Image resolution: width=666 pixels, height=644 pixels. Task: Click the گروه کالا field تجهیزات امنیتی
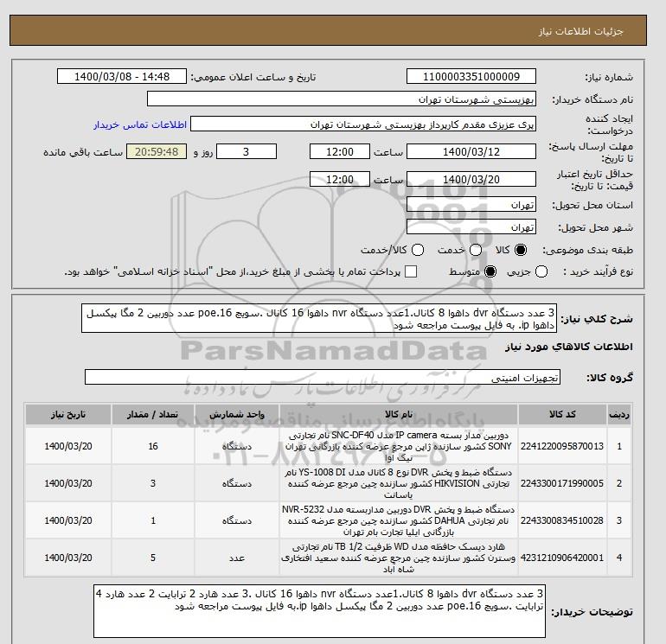coord(323,378)
